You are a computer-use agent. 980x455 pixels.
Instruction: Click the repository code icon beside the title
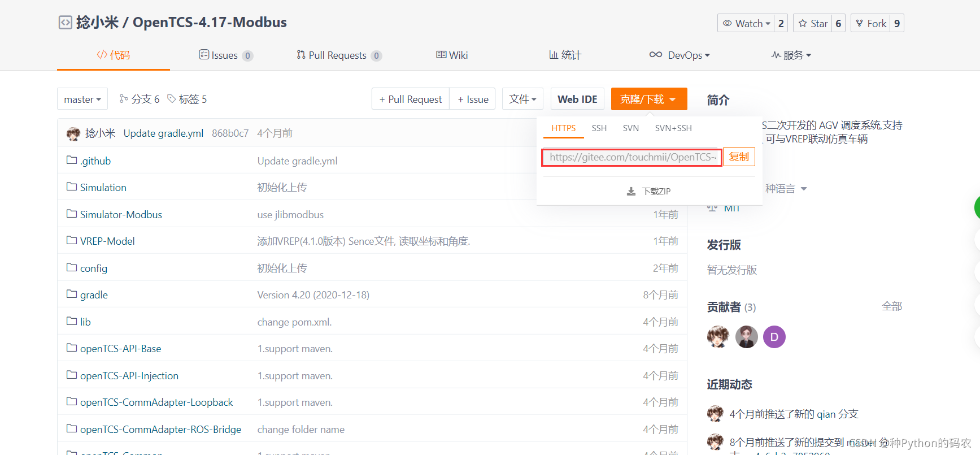(x=66, y=23)
